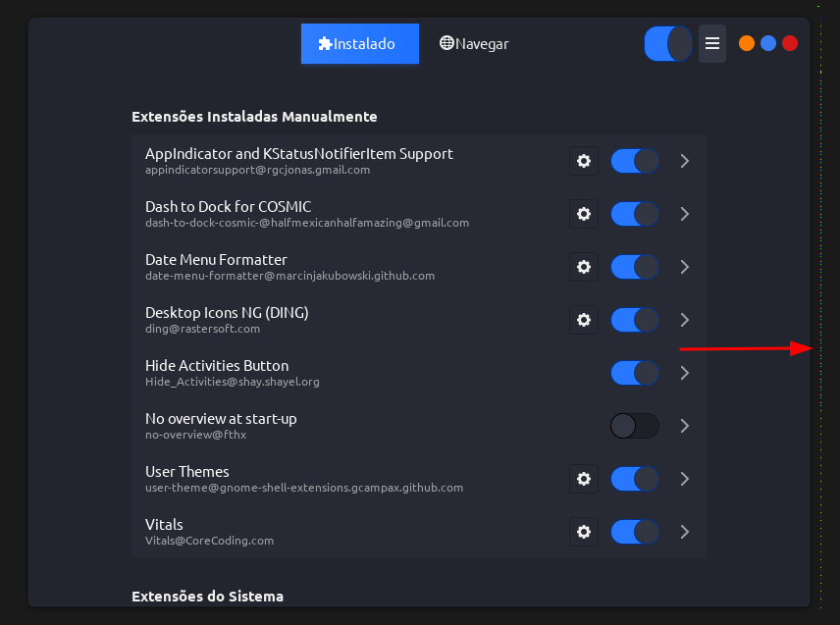Toggle the Date Menu Formatter extension off
The width and height of the screenshot is (840, 625).
point(634,267)
